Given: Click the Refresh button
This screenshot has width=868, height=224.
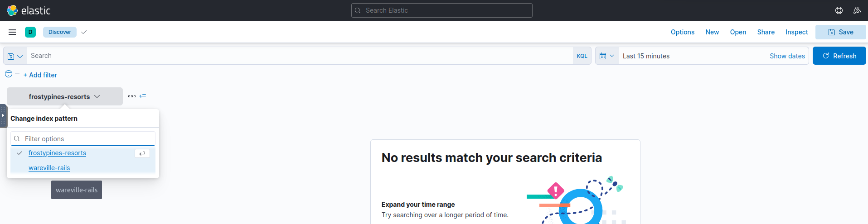Looking at the screenshot, I should tap(839, 56).
